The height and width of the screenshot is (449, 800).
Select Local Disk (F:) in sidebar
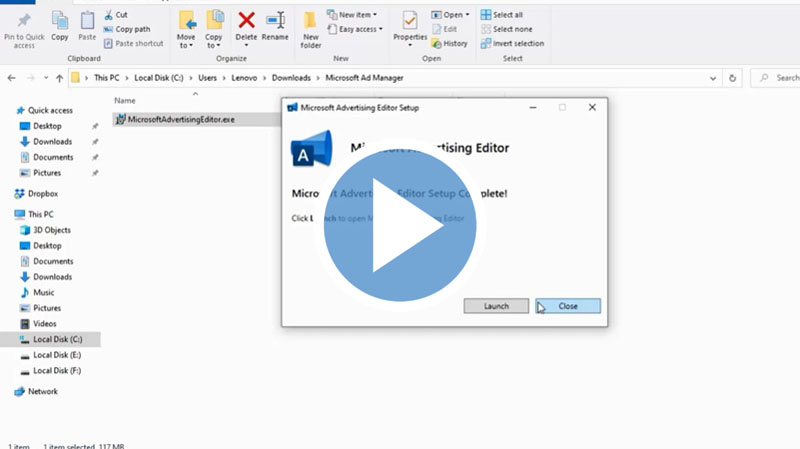(x=51, y=371)
